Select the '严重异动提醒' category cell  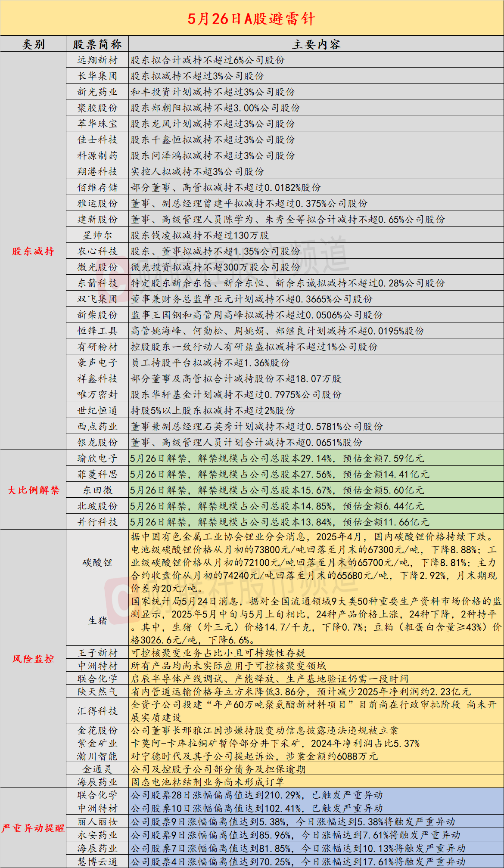33,828
